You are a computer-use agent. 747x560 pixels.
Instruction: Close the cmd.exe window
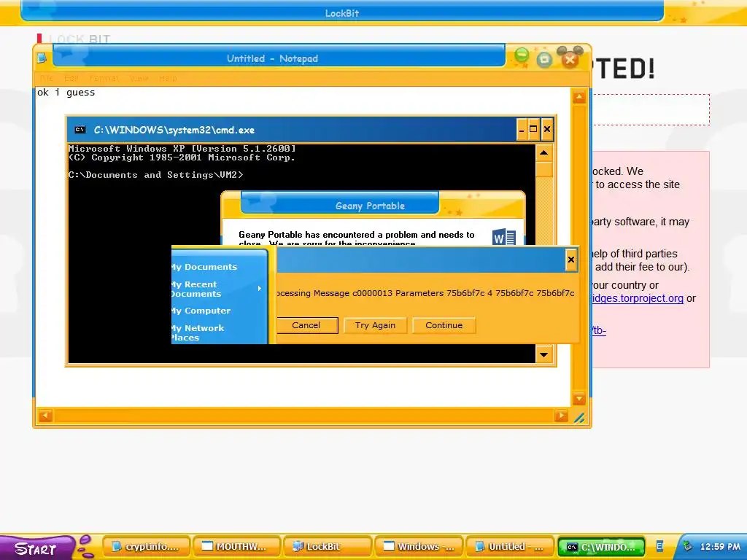[x=547, y=130]
